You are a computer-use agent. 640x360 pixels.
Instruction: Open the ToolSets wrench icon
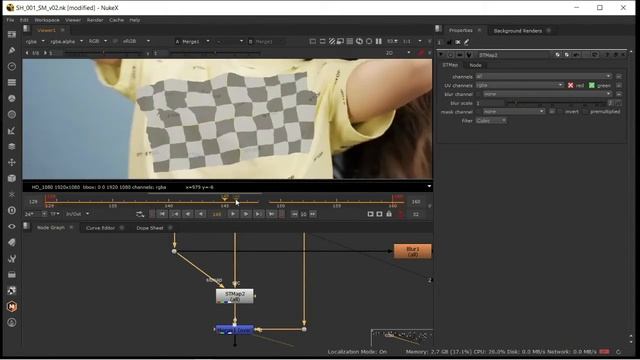(x=12, y=258)
